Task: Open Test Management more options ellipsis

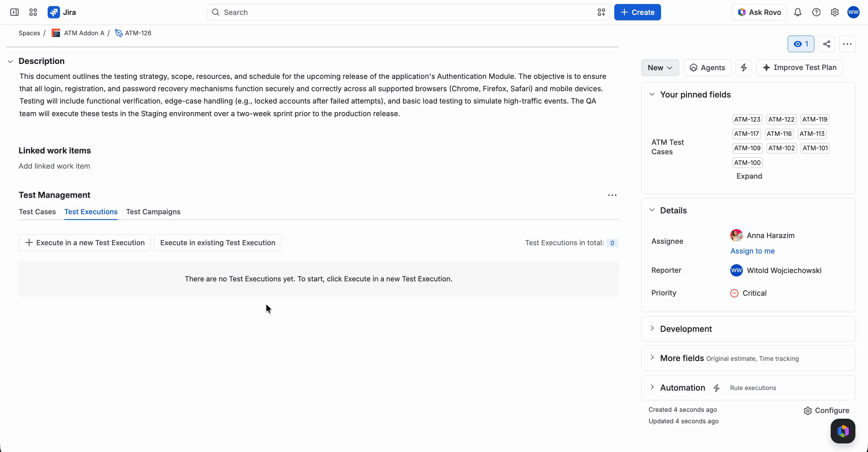Action: point(612,195)
